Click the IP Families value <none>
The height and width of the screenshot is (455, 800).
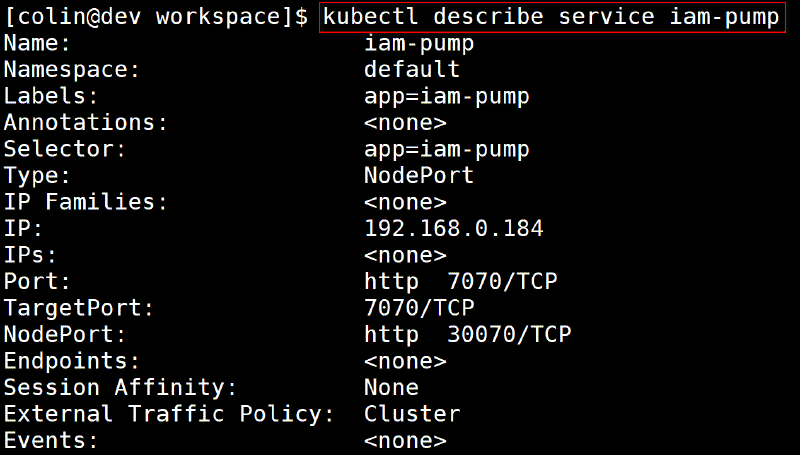[404, 202]
